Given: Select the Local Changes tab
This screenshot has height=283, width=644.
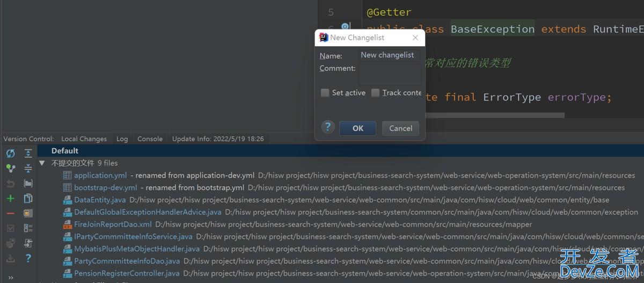Looking at the screenshot, I should click(x=84, y=139).
